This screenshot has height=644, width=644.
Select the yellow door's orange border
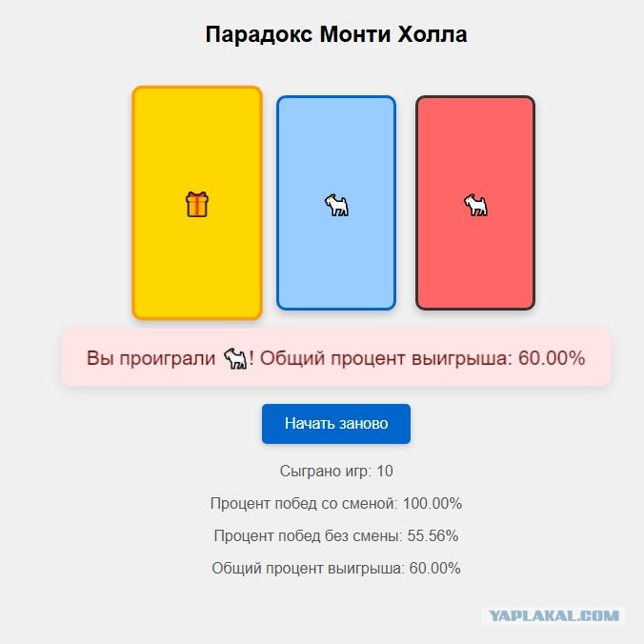(133, 203)
